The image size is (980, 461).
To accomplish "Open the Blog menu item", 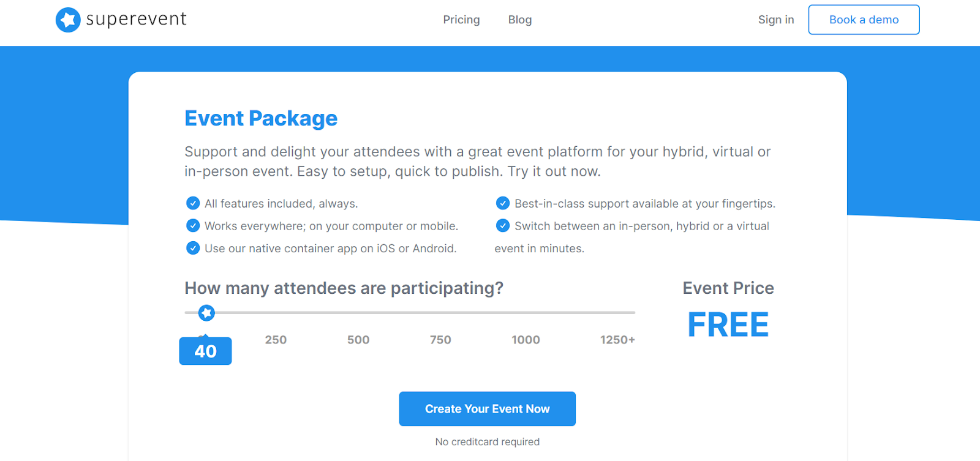I will (520, 20).
